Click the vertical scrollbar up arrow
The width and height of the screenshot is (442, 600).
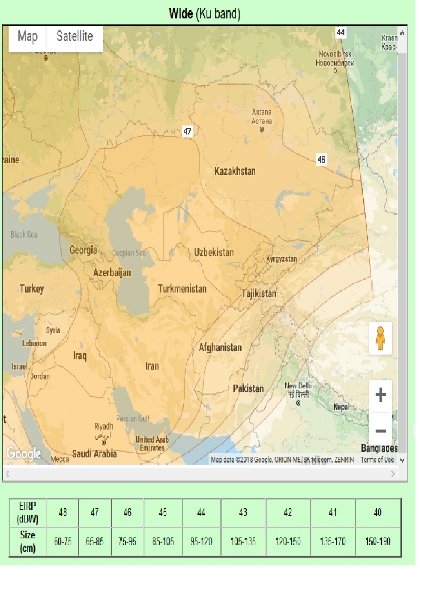point(402,33)
